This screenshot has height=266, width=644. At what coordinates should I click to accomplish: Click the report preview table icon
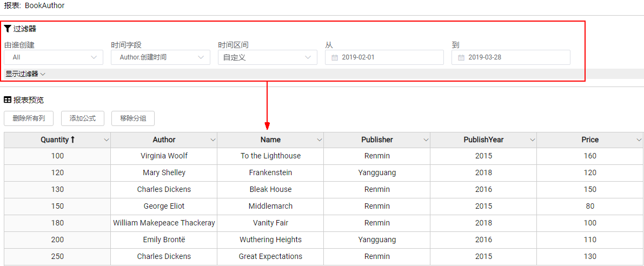8,99
